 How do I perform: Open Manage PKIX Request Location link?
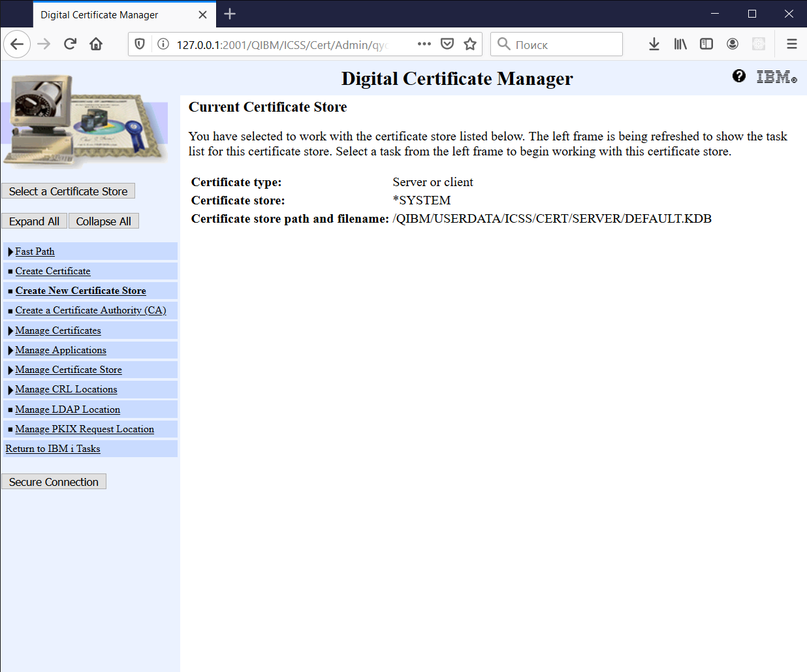pyautogui.click(x=85, y=429)
